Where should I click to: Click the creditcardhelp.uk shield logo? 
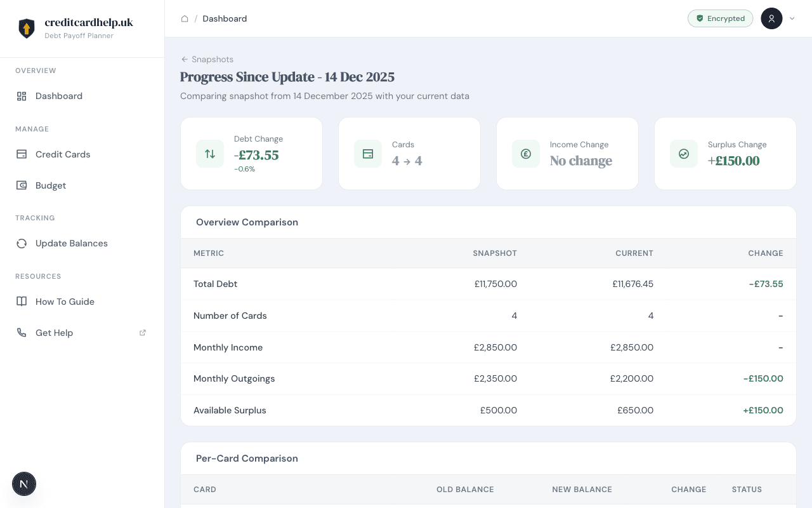pos(26,28)
